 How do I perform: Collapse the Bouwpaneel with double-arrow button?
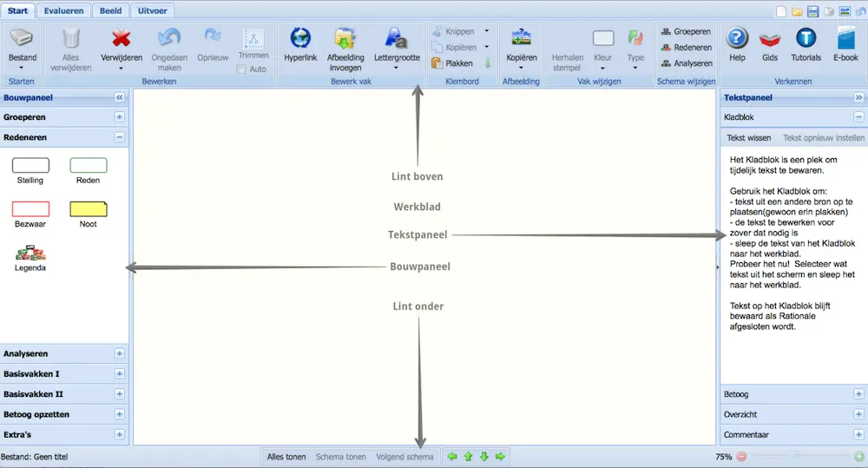tap(120, 98)
